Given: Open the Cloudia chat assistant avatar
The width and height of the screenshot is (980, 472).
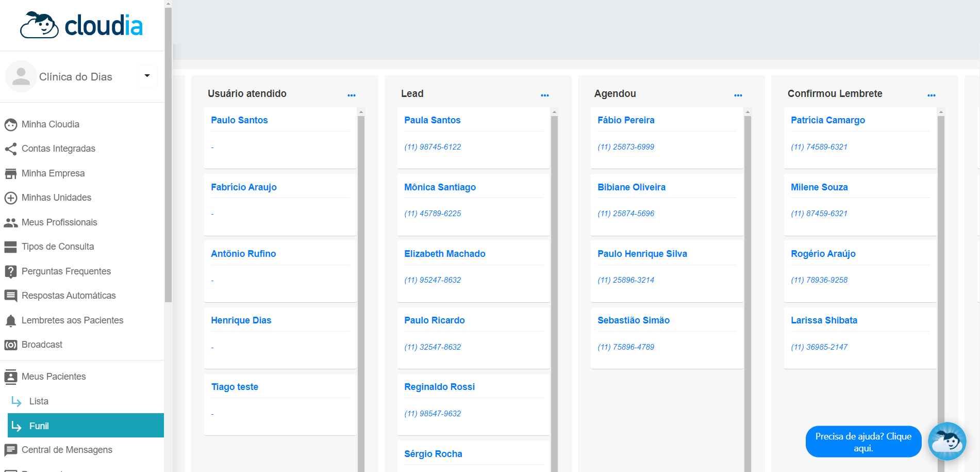Looking at the screenshot, I should (947, 442).
